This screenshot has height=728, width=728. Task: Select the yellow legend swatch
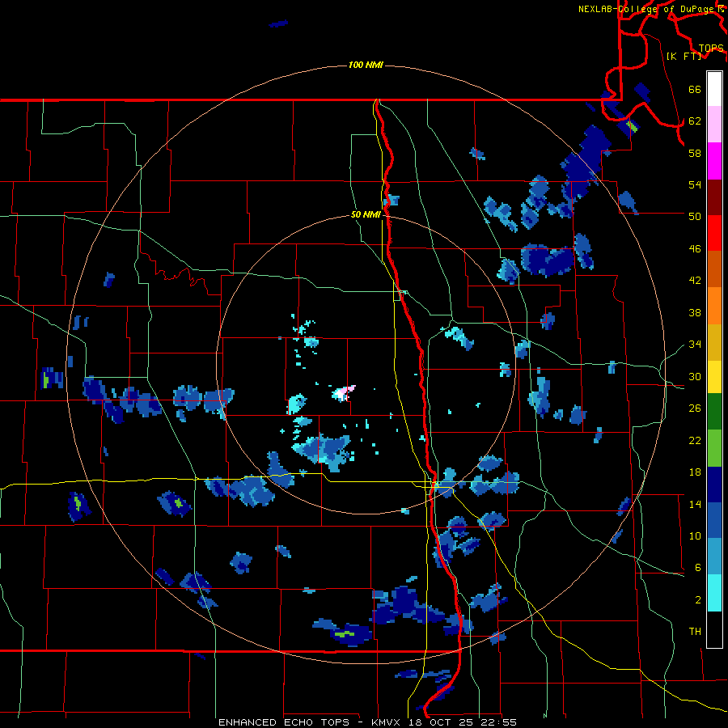click(x=714, y=376)
